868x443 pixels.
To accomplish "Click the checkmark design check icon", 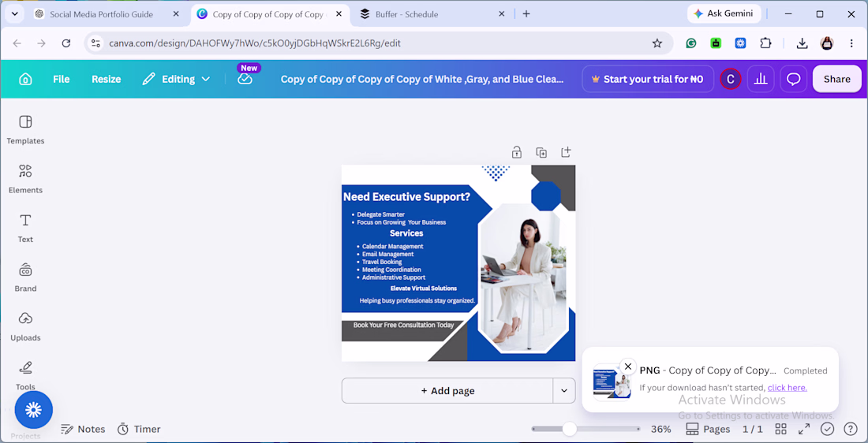I will click(x=827, y=429).
